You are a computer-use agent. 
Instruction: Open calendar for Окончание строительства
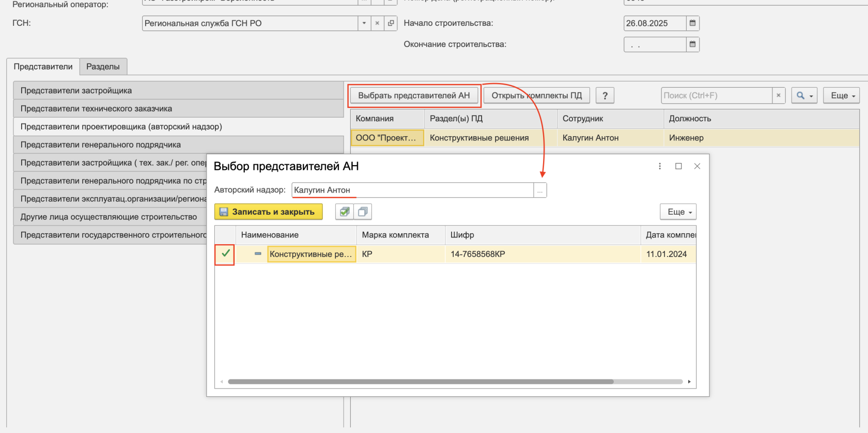coord(693,44)
